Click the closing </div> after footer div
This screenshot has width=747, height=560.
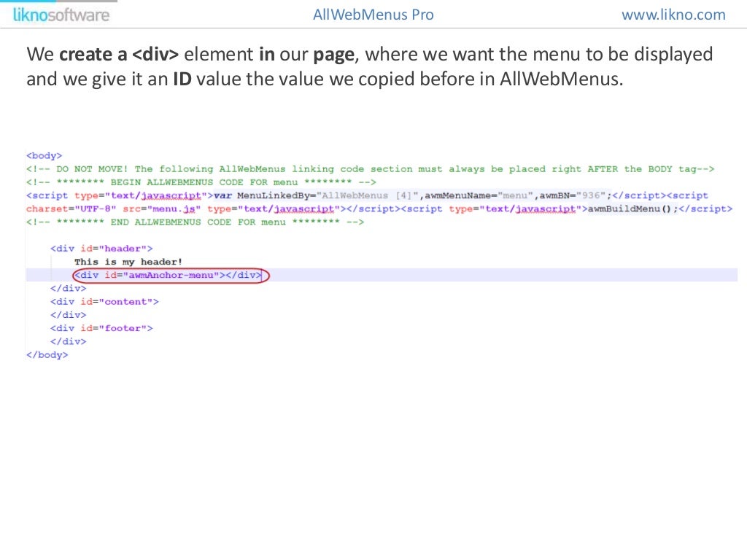pyautogui.click(x=68, y=342)
